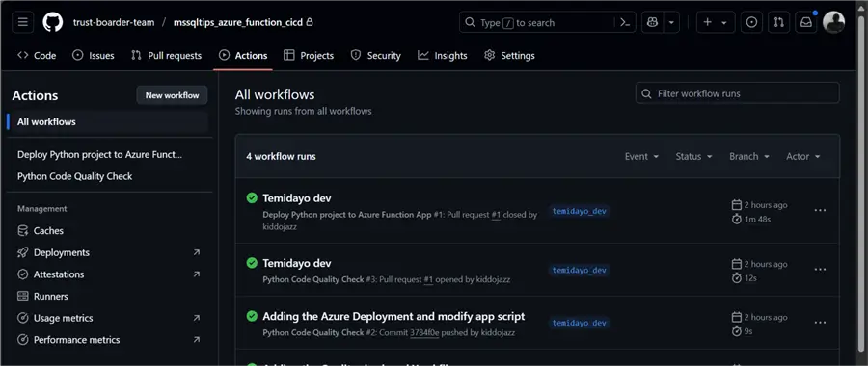Open the pull requests shortcut icon in header
Image resolution: width=868 pixels, height=366 pixels.
point(779,23)
